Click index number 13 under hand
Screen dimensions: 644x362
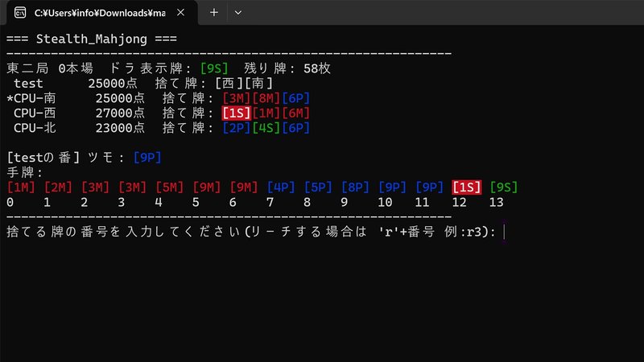496,203
